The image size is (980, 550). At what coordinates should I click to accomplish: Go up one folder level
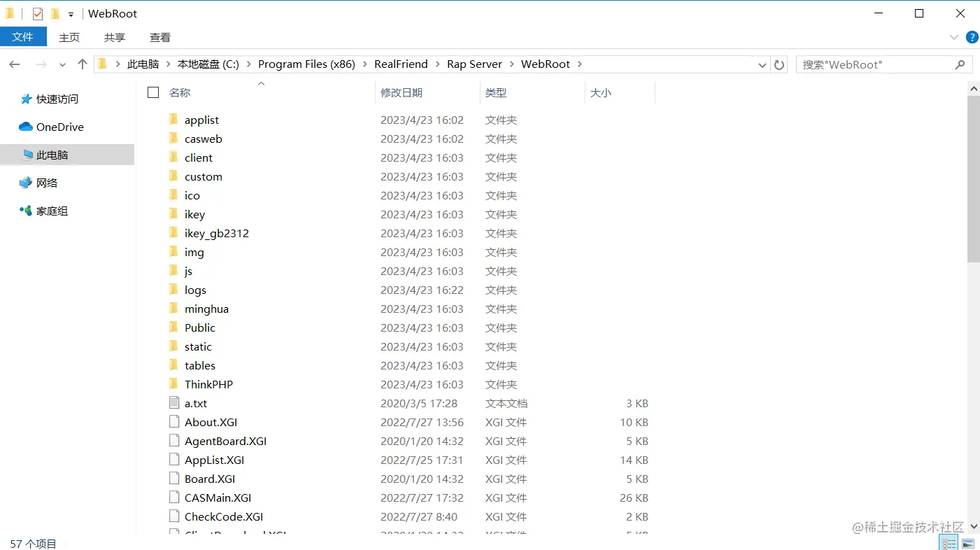(83, 64)
